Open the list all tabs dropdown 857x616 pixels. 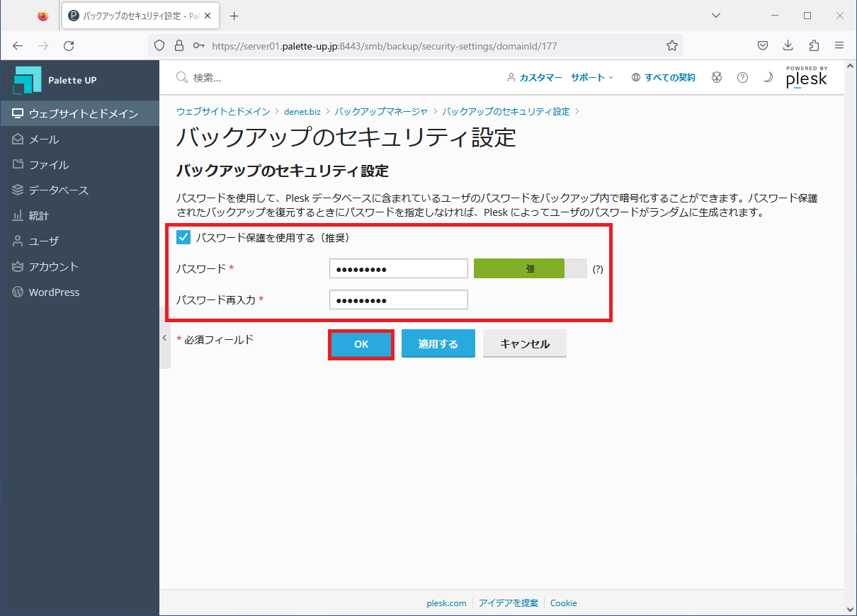click(x=716, y=16)
